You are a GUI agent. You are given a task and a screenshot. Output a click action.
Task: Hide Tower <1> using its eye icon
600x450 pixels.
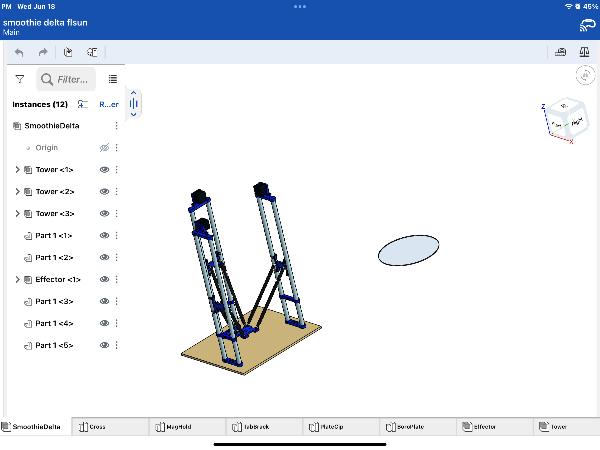(x=104, y=170)
